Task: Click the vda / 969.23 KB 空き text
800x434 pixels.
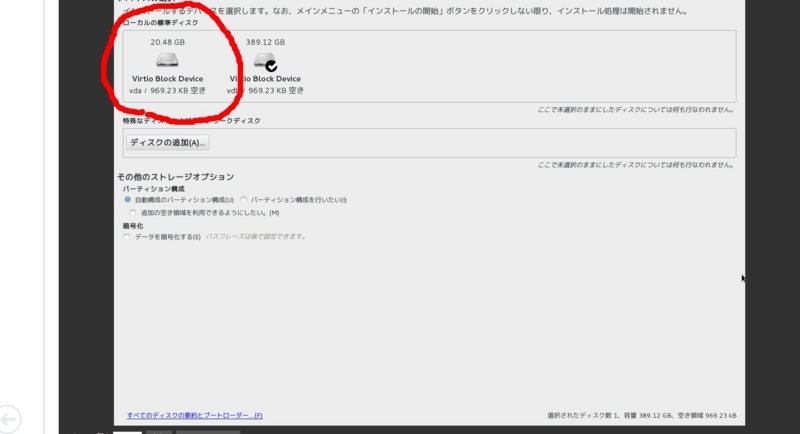Action: [x=167, y=90]
